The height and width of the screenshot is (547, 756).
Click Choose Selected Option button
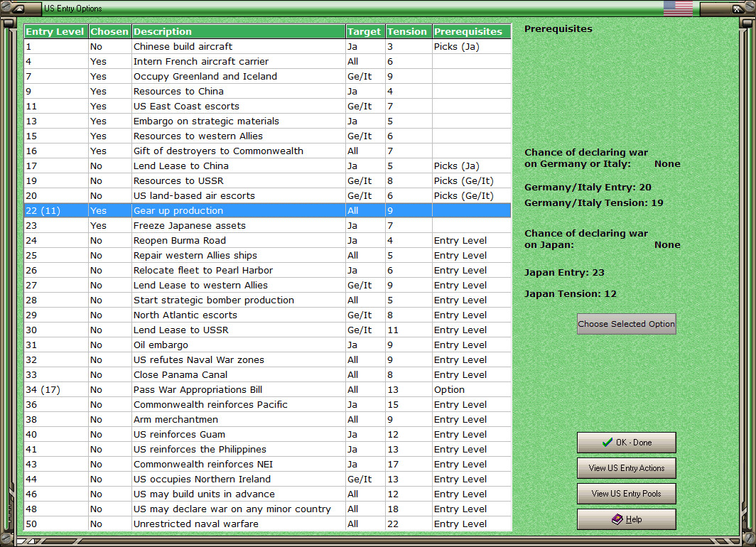tap(626, 324)
